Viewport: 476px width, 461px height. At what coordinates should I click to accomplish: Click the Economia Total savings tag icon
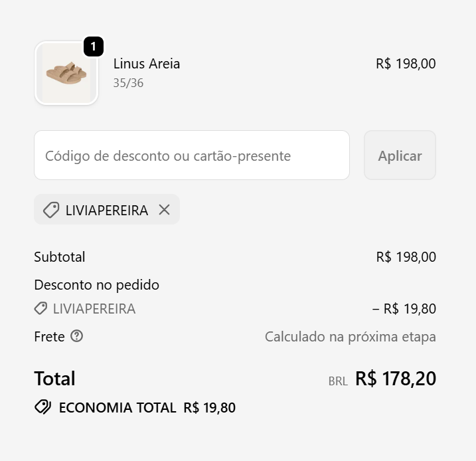coord(43,407)
